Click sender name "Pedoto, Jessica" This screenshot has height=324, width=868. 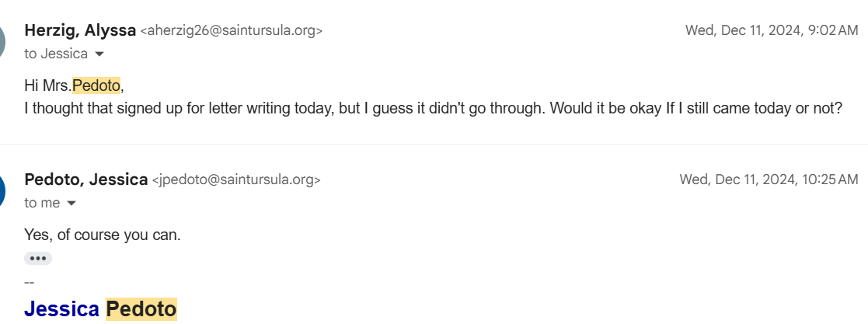pyautogui.click(x=86, y=179)
